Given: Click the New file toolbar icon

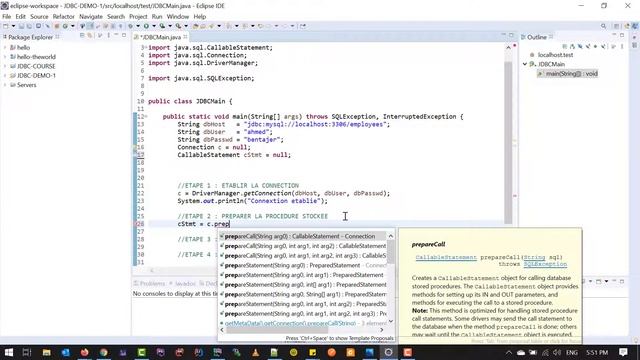Looking at the screenshot, I should pyautogui.click(x=6, y=26).
